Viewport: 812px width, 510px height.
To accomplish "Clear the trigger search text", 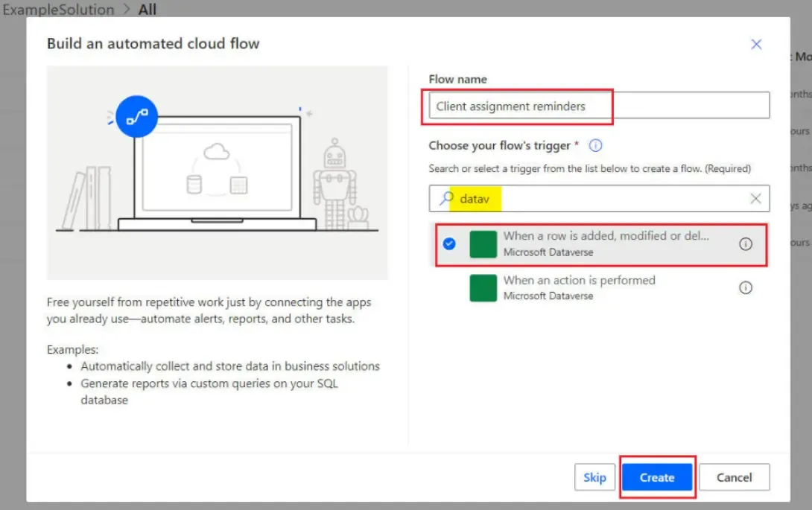I will 755,198.
